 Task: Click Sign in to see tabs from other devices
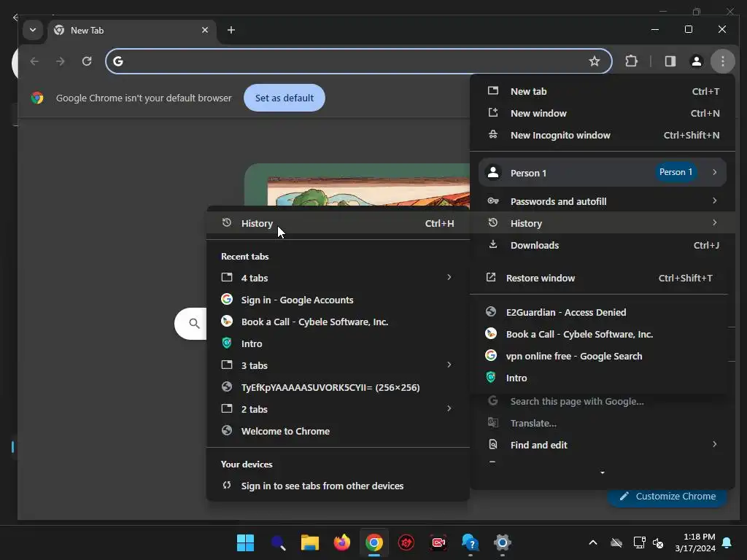338,486
